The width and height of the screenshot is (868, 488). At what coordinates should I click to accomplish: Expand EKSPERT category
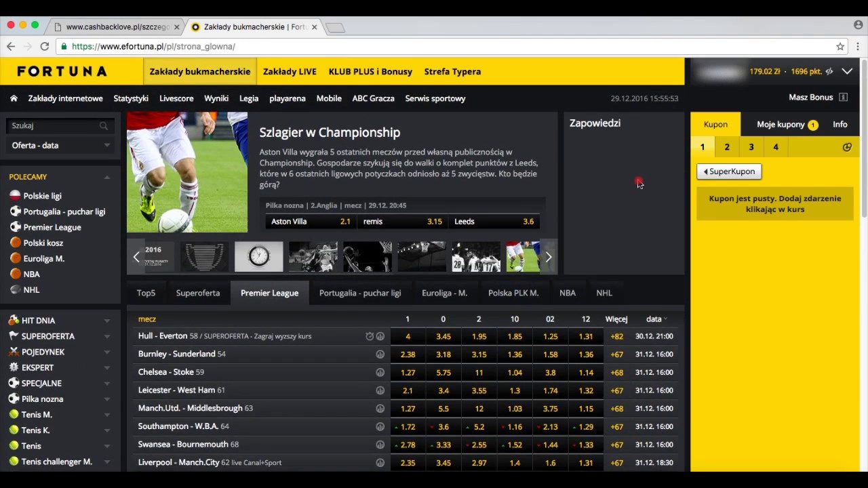(106, 367)
